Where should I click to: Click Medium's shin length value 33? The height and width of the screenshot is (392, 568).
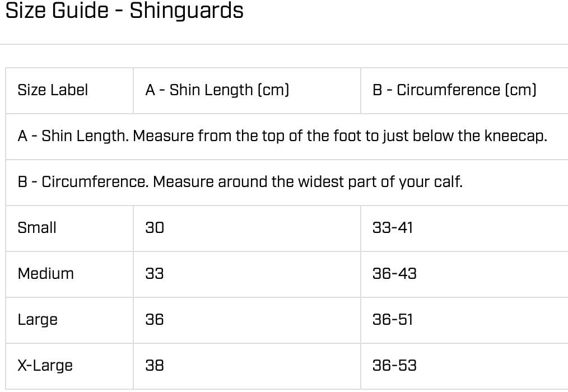click(155, 274)
